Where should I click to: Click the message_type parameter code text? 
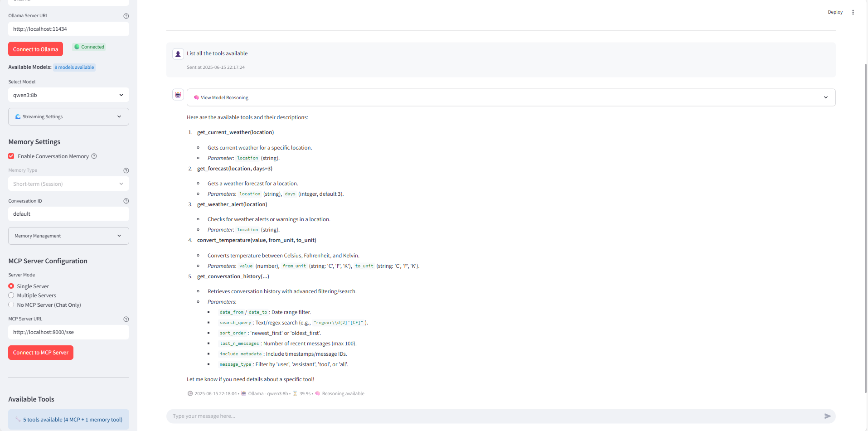coord(235,364)
